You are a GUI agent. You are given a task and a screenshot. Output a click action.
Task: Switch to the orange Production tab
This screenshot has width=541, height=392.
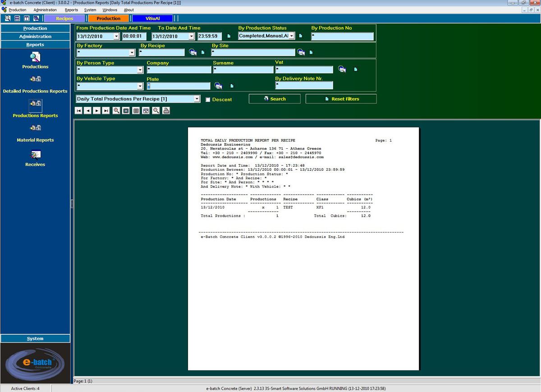click(x=108, y=18)
